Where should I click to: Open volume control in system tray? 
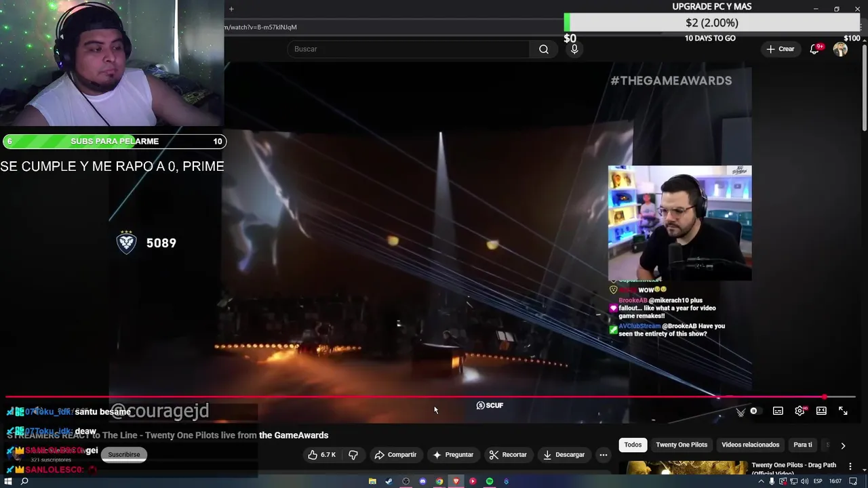(x=806, y=481)
